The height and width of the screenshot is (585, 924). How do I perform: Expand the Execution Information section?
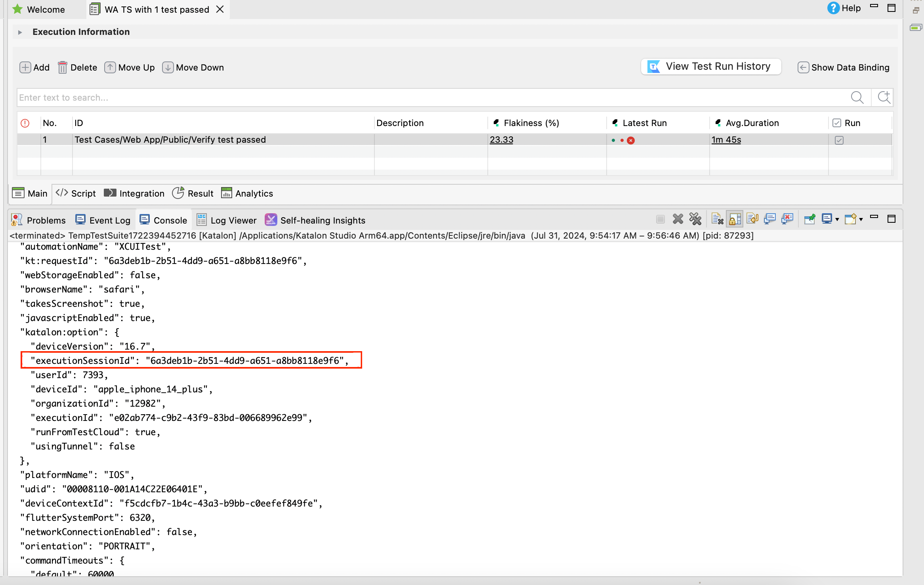[x=20, y=32]
